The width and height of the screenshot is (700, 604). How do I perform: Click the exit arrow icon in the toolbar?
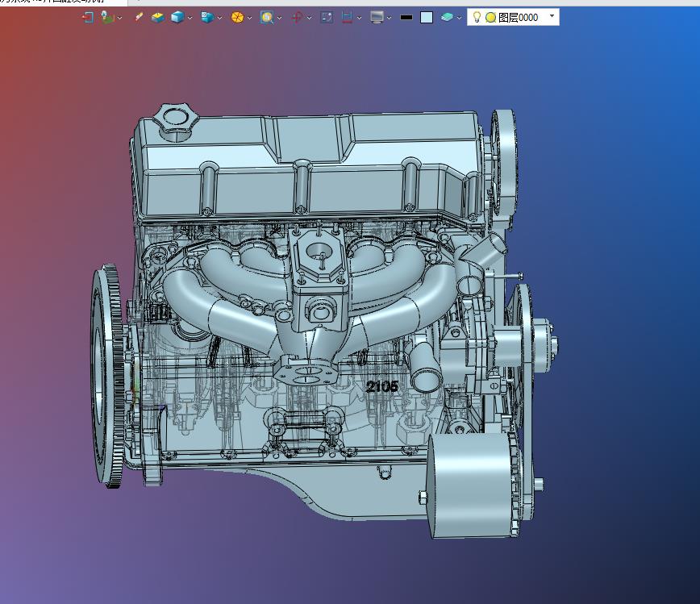coord(88,17)
